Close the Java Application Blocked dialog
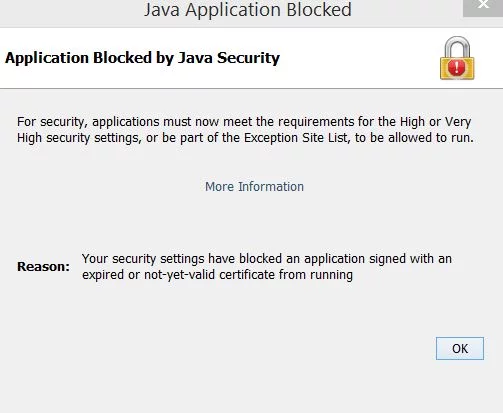 (483, 6)
